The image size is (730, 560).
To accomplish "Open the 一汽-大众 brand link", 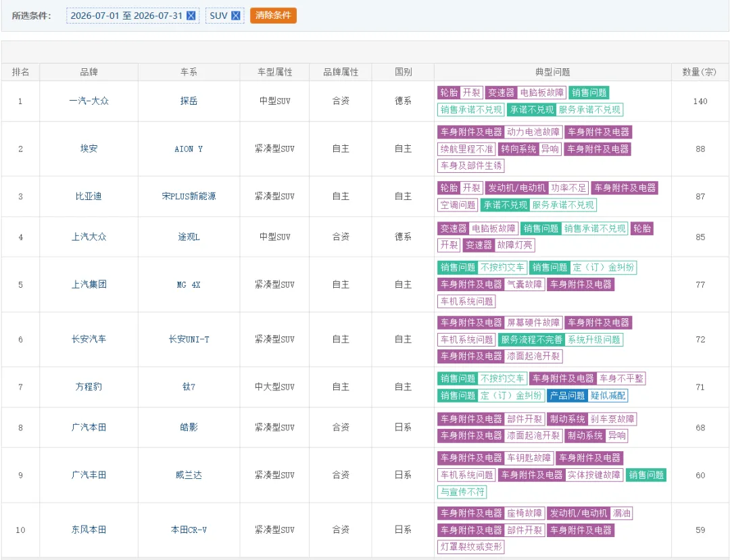I will tap(89, 101).
